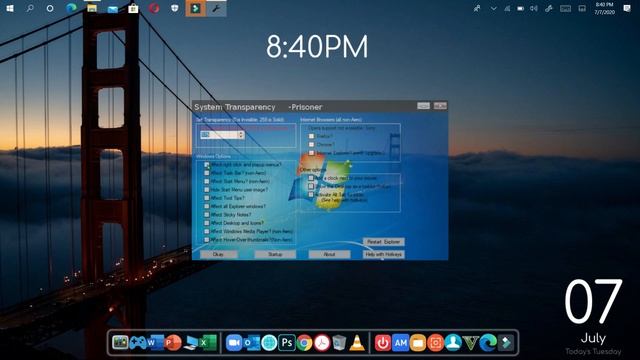Open the Mail app in taskbar
This screenshot has width=640, height=360.
(x=113, y=9)
